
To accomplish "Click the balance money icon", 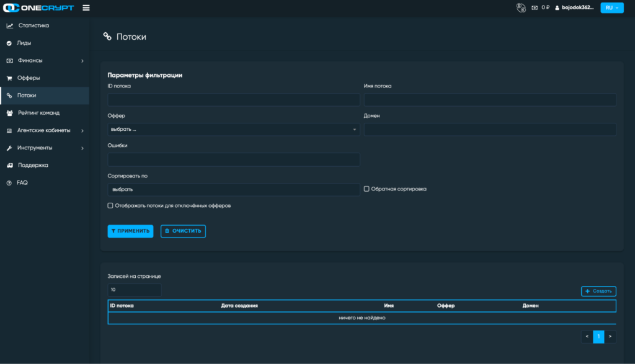I will pos(535,7).
